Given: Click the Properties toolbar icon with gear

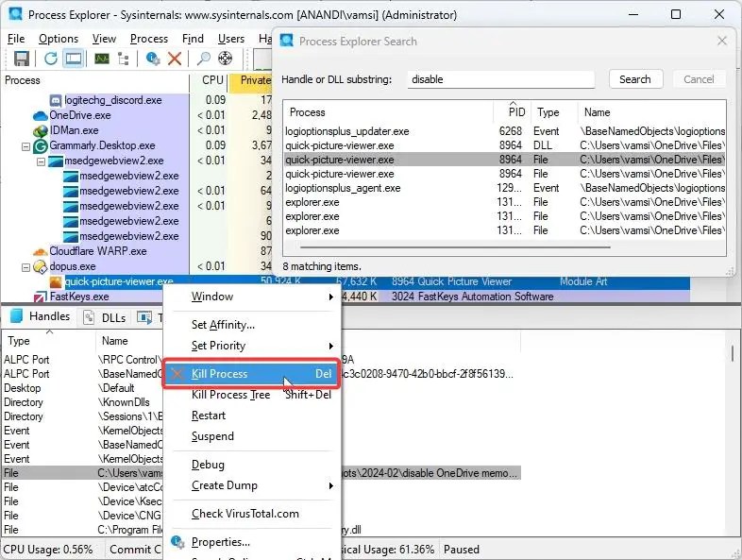Looking at the screenshot, I should [152, 59].
